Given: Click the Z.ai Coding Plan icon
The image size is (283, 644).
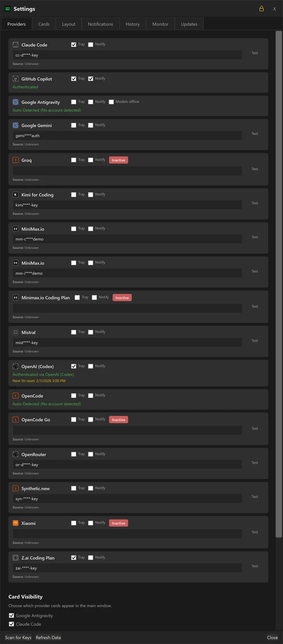Looking at the screenshot, I should [15, 558].
